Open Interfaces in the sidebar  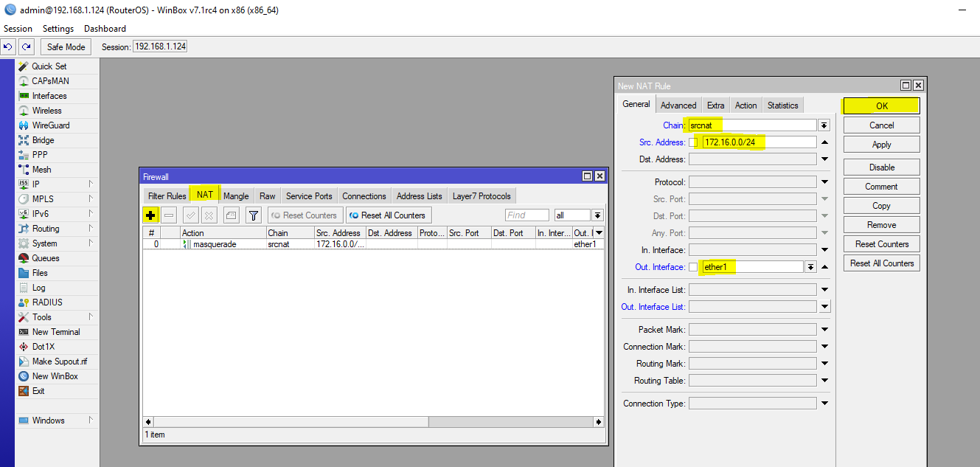pyautogui.click(x=49, y=96)
